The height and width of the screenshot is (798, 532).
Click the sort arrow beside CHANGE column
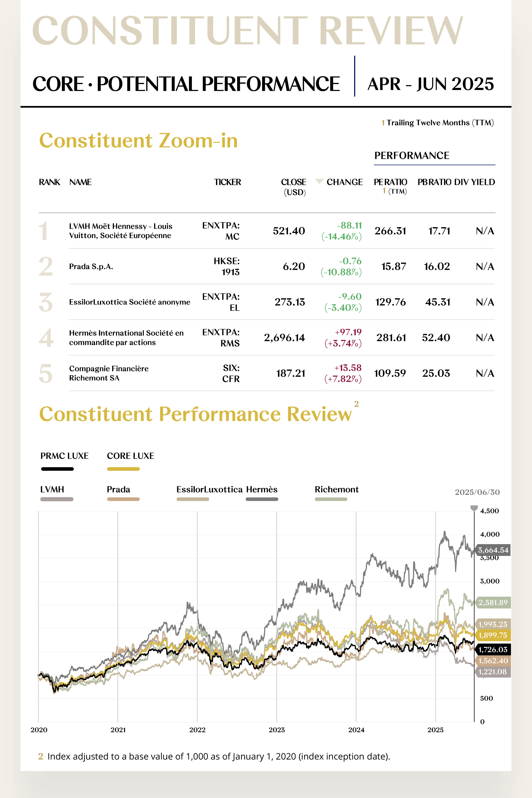(x=319, y=182)
